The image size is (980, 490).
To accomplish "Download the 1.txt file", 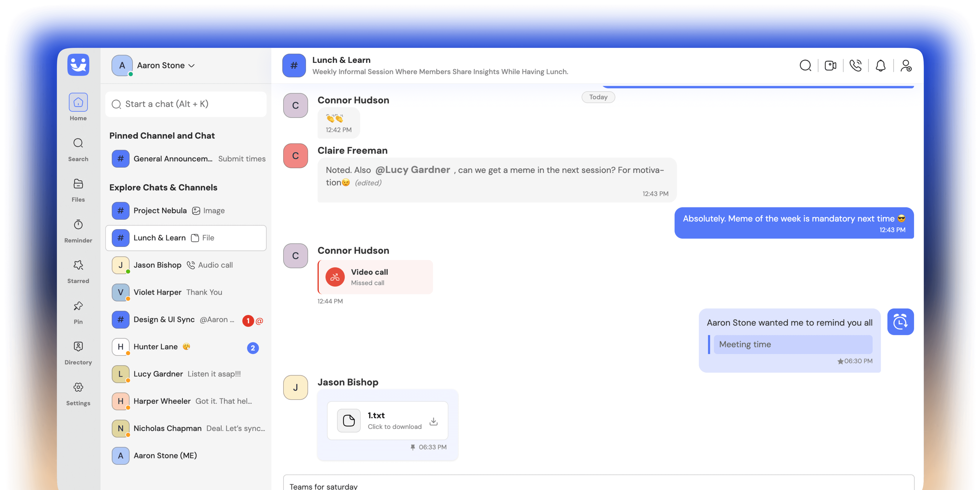I will tap(433, 421).
